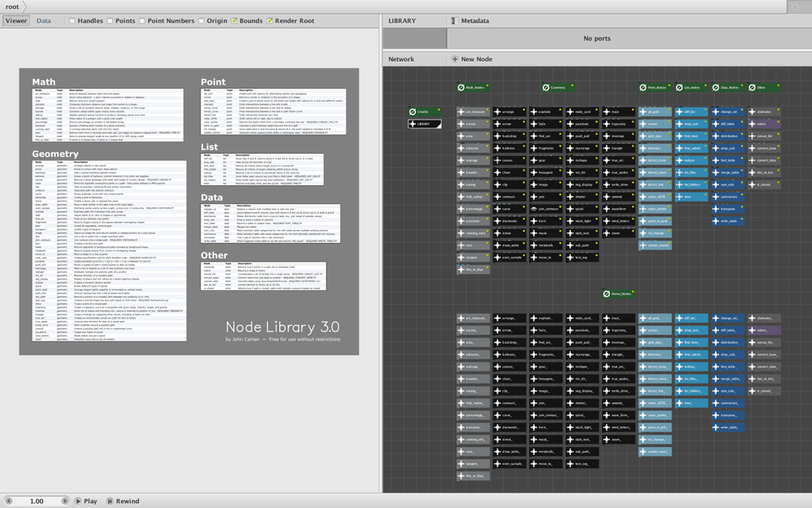Click the Node Library 3.0 poster in viewer
The image size is (812, 508).
pos(189,211)
